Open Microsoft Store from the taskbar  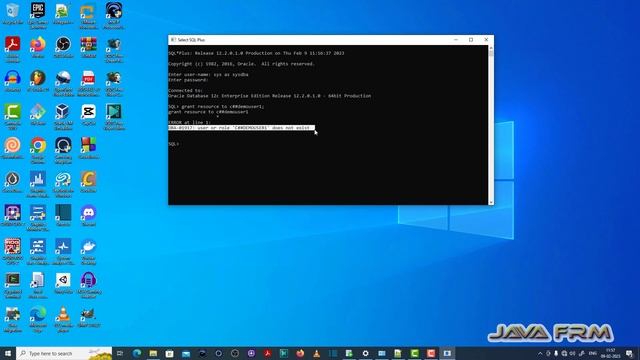[169, 353]
